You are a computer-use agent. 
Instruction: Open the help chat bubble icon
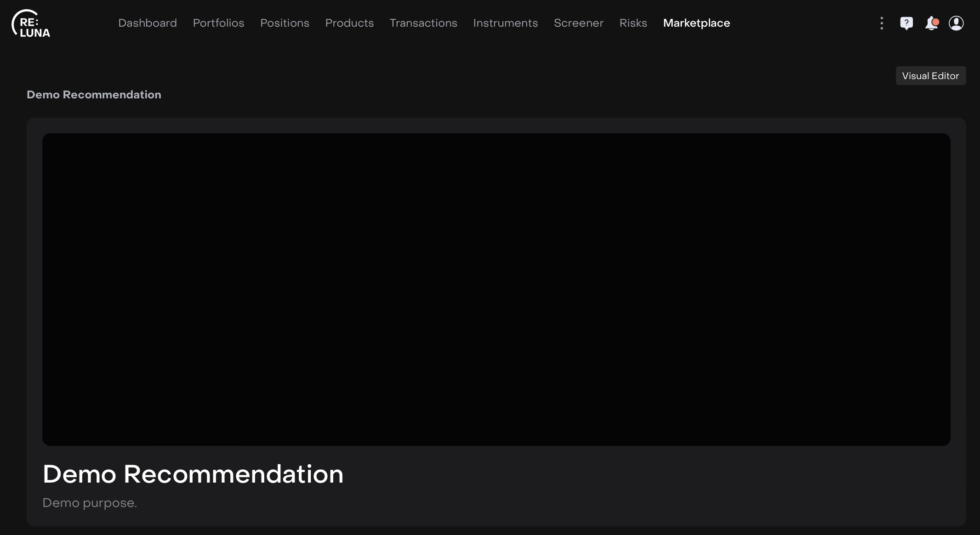(x=906, y=23)
